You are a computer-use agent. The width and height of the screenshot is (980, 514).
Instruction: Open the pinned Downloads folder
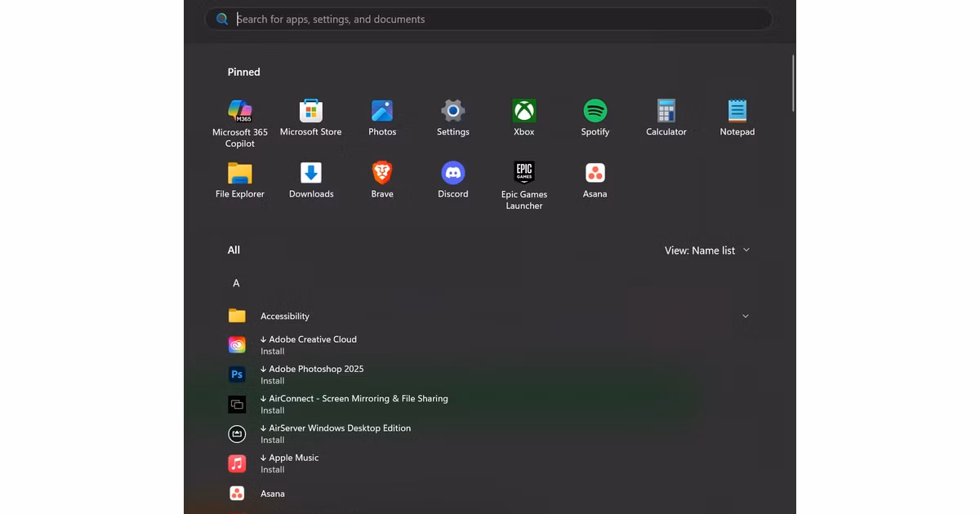tap(310, 174)
